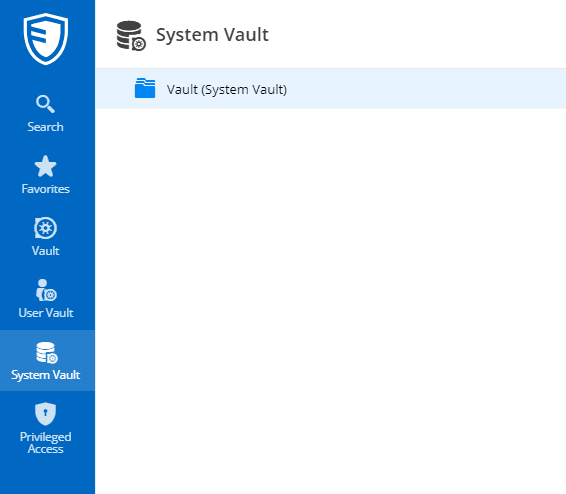Open the Vault wheel icon

pyautogui.click(x=45, y=228)
